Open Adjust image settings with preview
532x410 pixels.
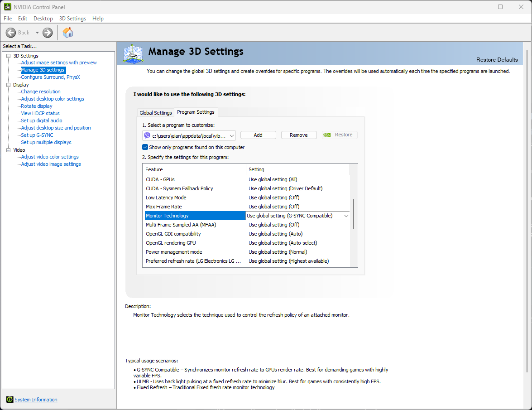click(x=59, y=63)
